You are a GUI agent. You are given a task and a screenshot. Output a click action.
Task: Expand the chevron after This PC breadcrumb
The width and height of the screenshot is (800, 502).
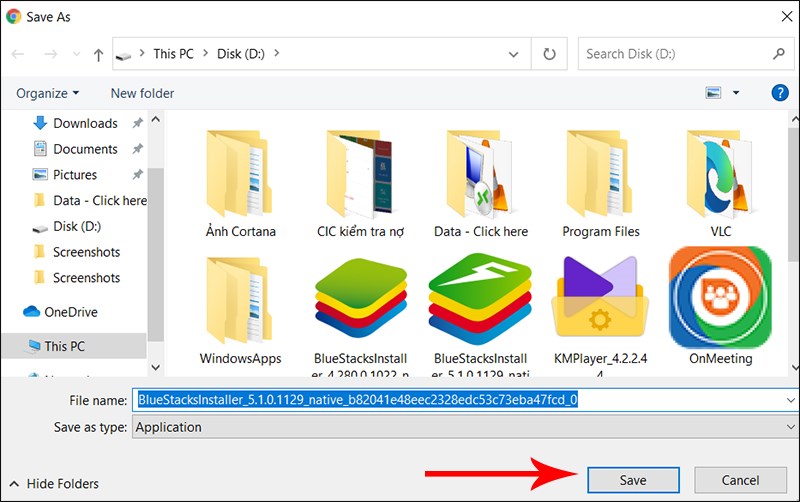pyautogui.click(x=206, y=53)
